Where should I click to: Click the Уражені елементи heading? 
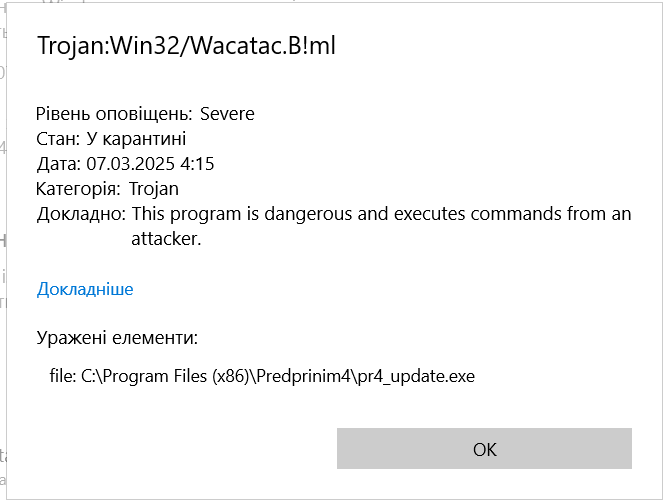(117, 337)
